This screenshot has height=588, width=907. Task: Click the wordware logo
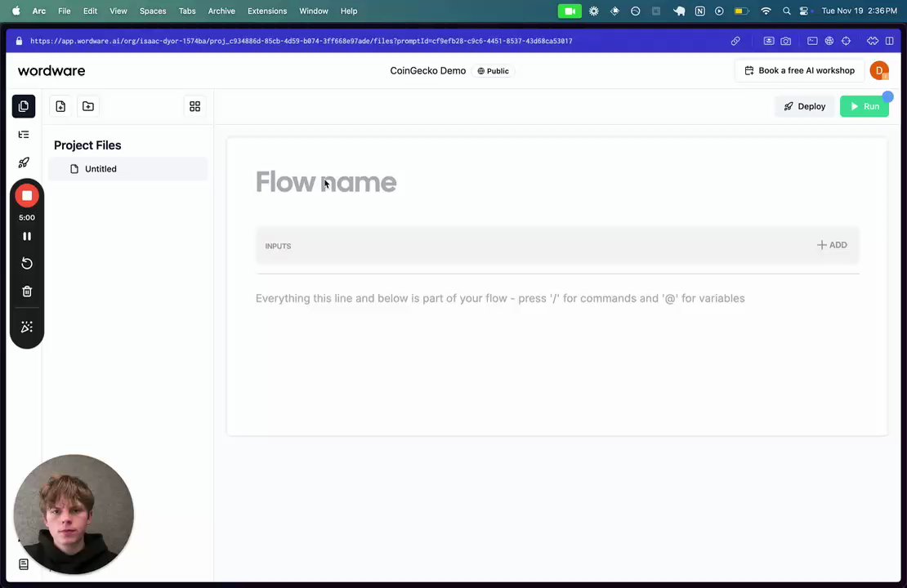point(51,70)
